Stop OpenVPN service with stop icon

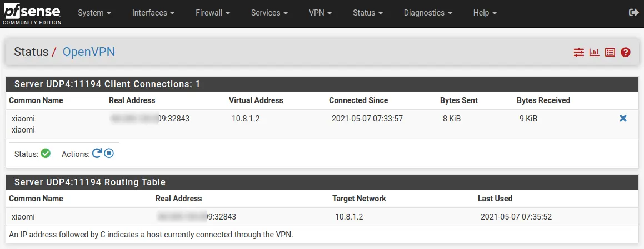tap(109, 154)
